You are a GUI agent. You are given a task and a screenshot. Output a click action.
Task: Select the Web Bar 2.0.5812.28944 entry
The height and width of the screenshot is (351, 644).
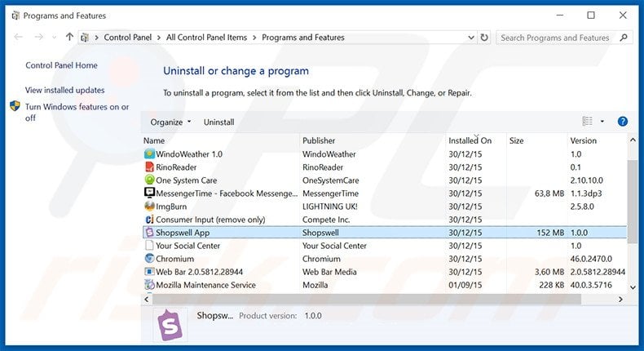tap(199, 272)
